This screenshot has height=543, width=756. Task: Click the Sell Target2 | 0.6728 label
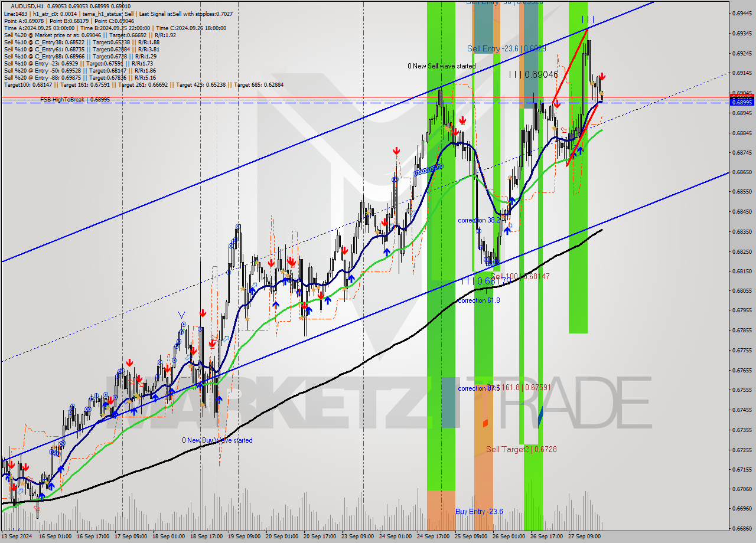(x=522, y=449)
